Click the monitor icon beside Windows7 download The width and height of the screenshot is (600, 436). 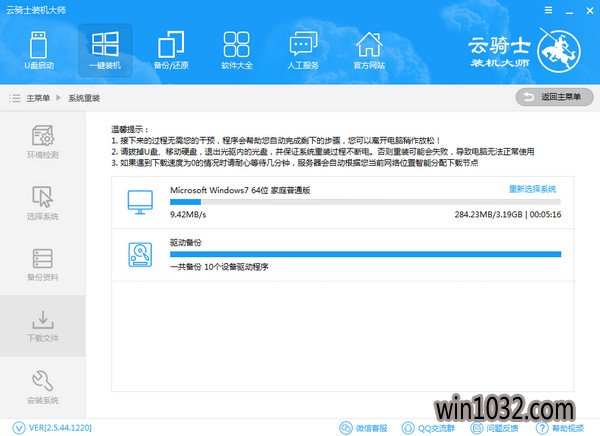pyautogui.click(x=140, y=202)
